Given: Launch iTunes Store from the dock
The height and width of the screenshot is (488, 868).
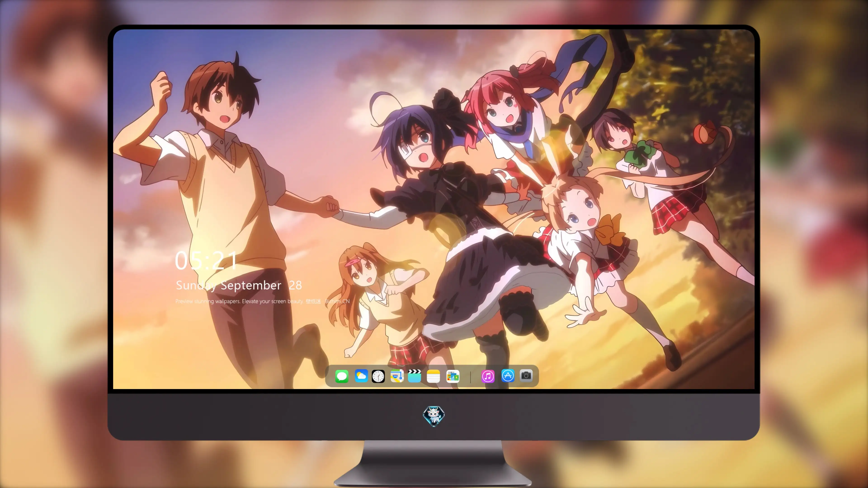Looking at the screenshot, I should pos(488,376).
